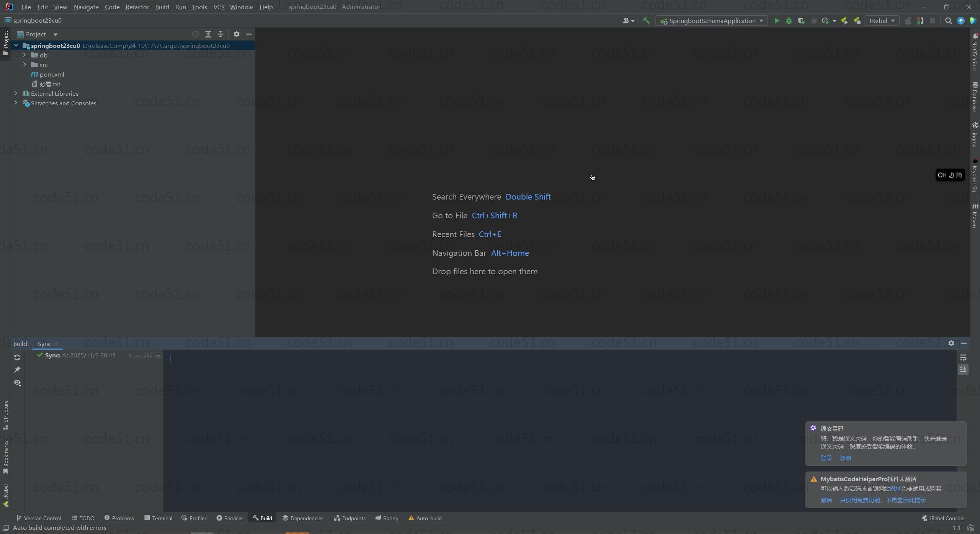Open the Refactor menu
The width and height of the screenshot is (980, 534).
point(137,7)
